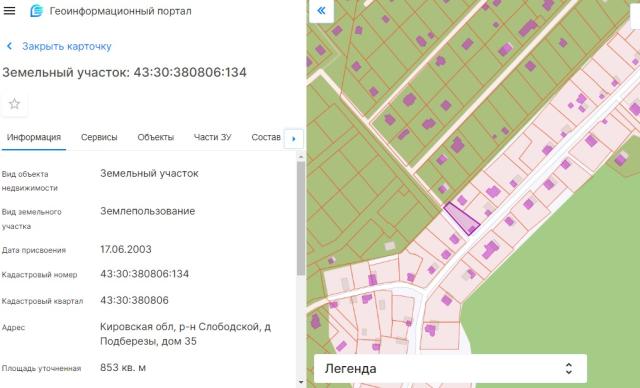Click the Вид объекта недвижимости label

[x=30, y=181]
